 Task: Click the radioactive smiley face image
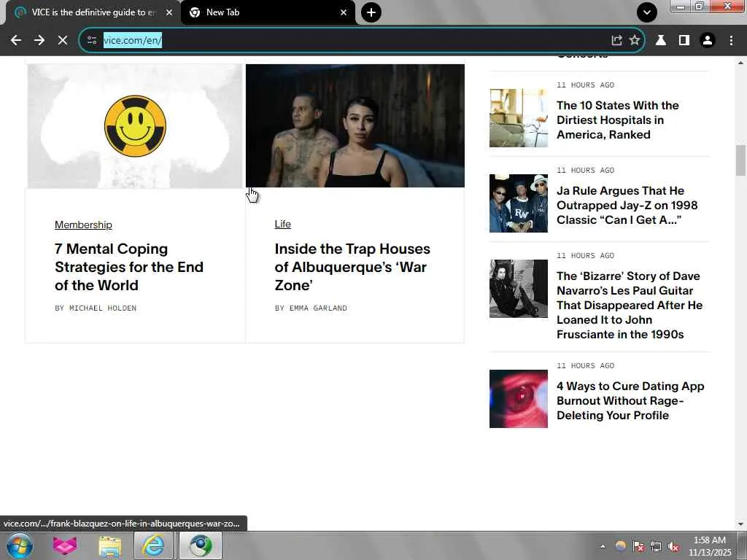click(135, 126)
